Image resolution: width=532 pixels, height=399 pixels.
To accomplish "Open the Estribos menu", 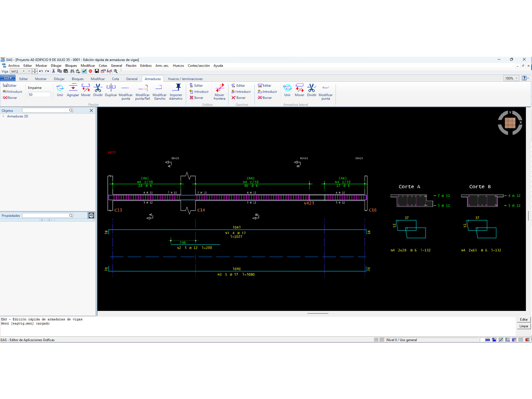I will pos(146,66).
